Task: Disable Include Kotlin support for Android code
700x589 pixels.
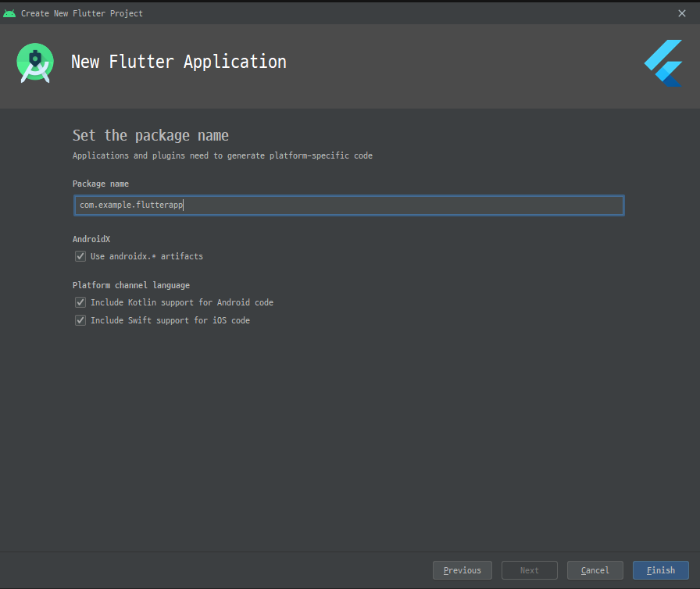Action: pyautogui.click(x=80, y=302)
